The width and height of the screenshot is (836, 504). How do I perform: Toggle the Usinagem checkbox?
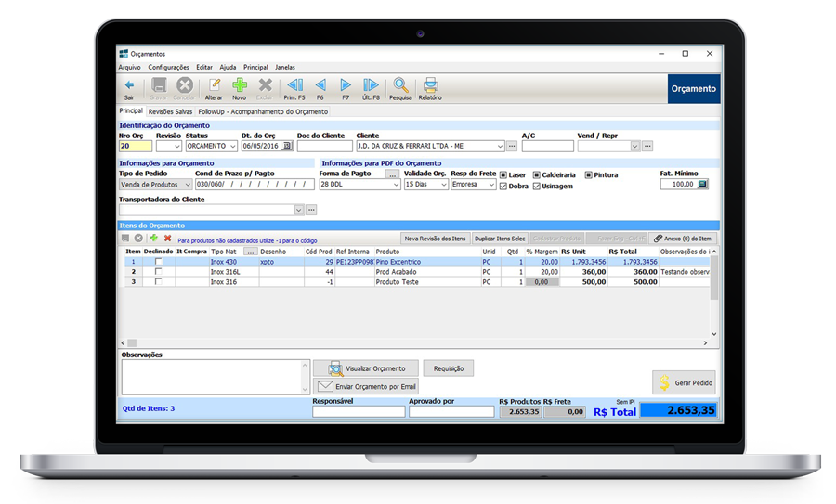click(x=537, y=186)
